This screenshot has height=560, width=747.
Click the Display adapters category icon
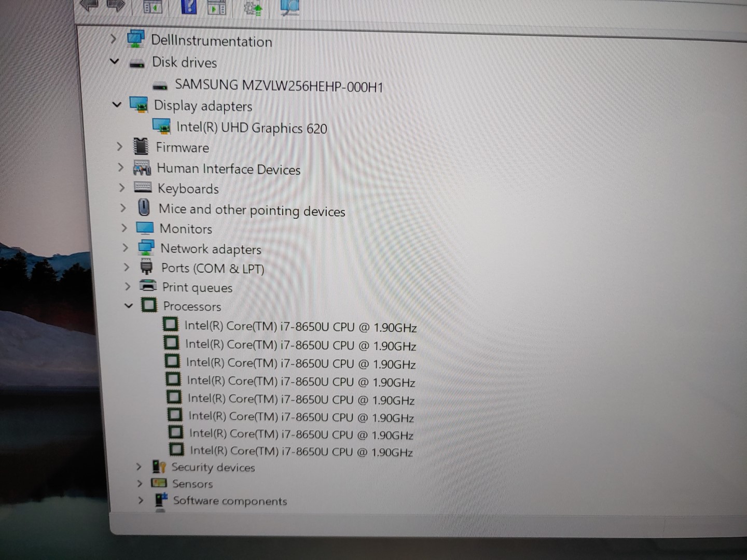coord(139,104)
